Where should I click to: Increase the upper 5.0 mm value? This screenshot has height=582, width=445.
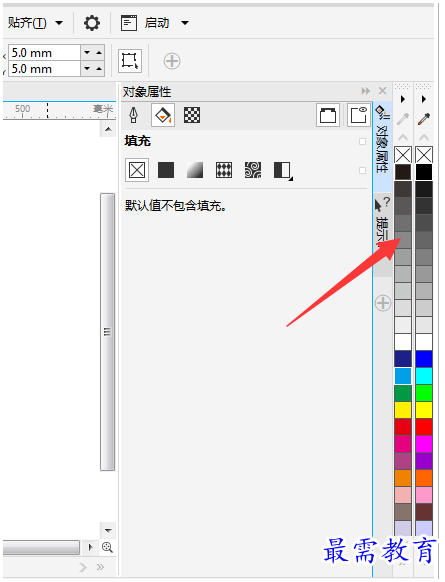99,53
